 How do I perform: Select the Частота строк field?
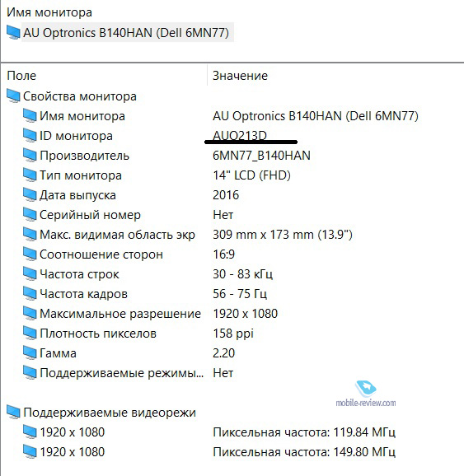tap(79, 274)
